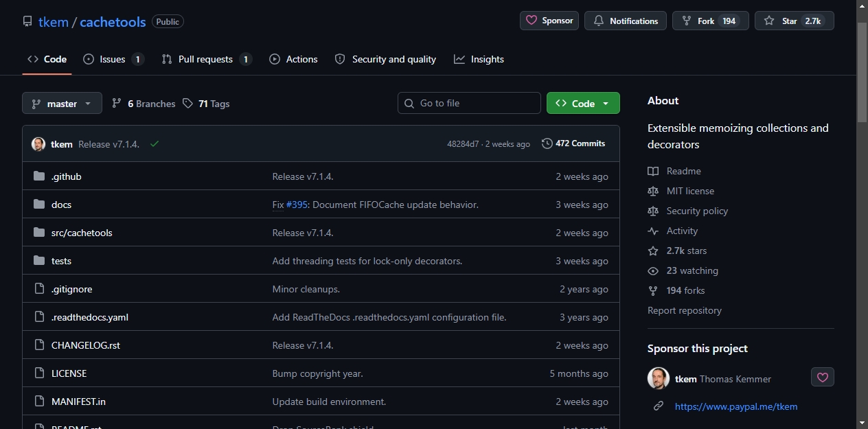Open the Security and quality tab
This screenshot has height=429, width=868.
[x=385, y=59]
